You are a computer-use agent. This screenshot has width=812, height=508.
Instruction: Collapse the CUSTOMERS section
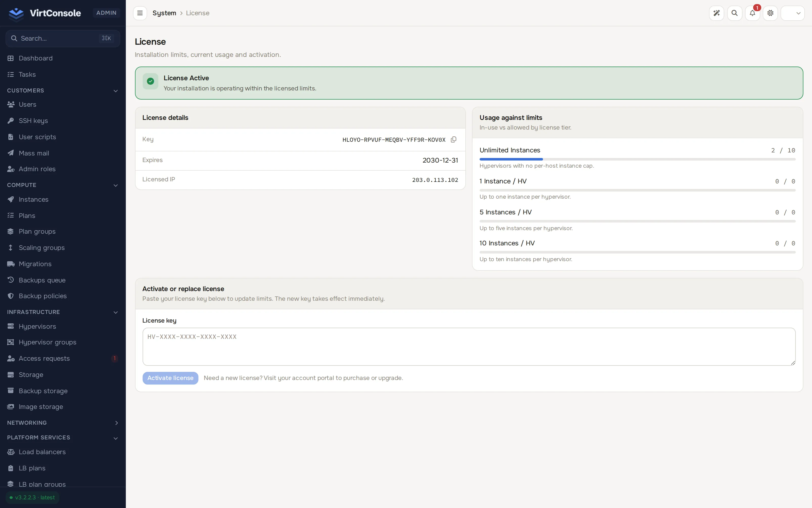point(63,90)
